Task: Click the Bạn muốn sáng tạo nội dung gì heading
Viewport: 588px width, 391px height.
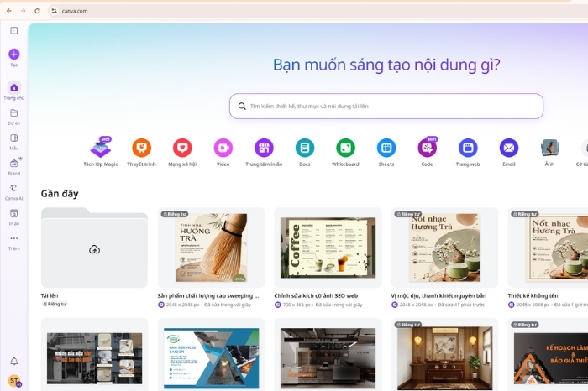Action: click(386, 65)
